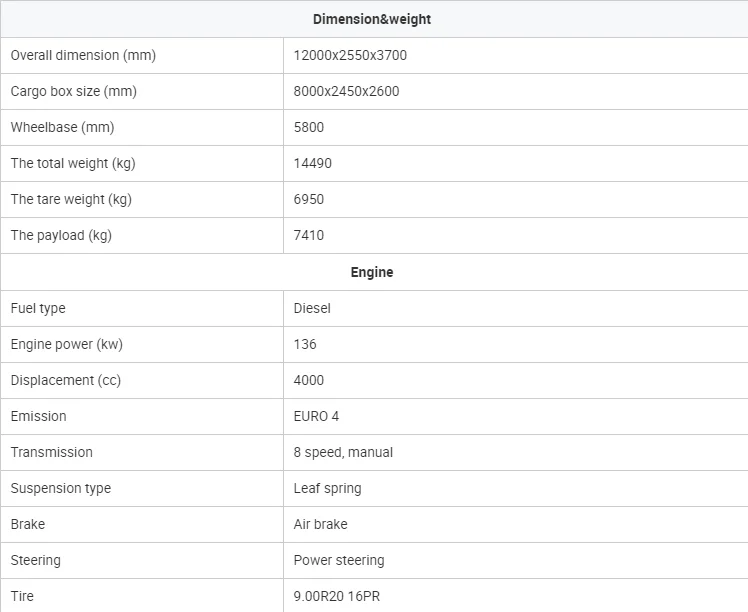
Task: Select the Cargo box size label
Action: pos(73,91)
